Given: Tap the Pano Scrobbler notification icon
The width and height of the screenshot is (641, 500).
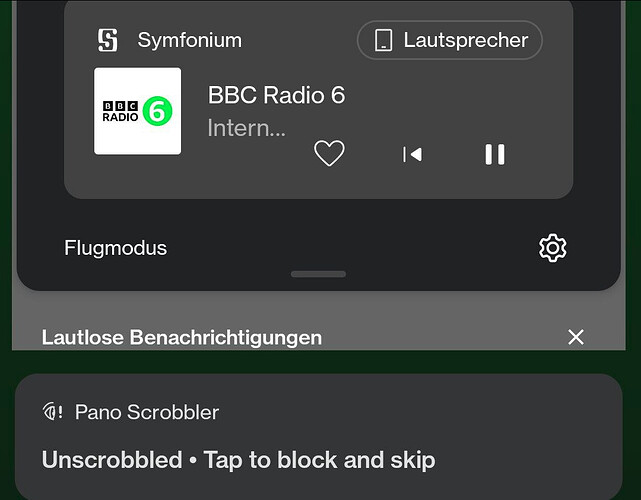Looking at the screenshot, I should [53, 411].
